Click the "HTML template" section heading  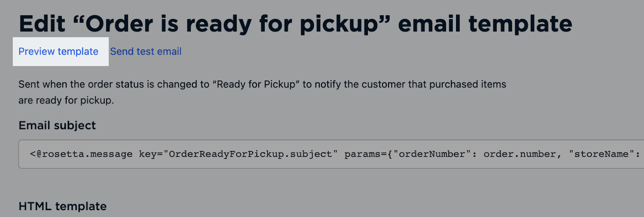[x=62, y=207]
